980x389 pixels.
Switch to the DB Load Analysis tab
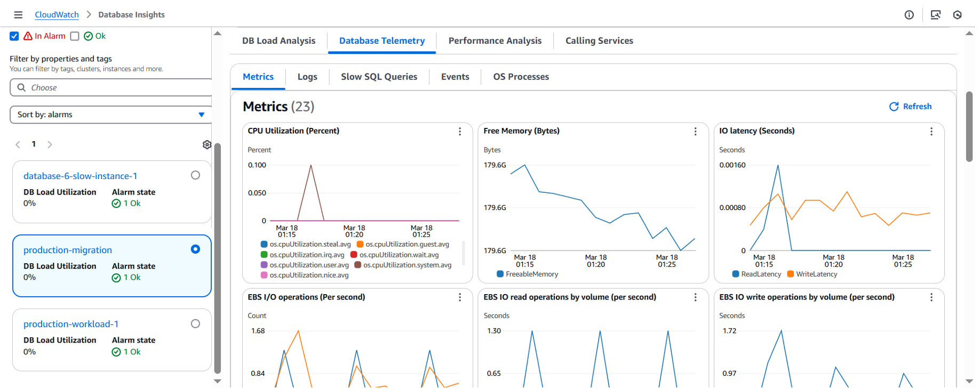point(278,41)
